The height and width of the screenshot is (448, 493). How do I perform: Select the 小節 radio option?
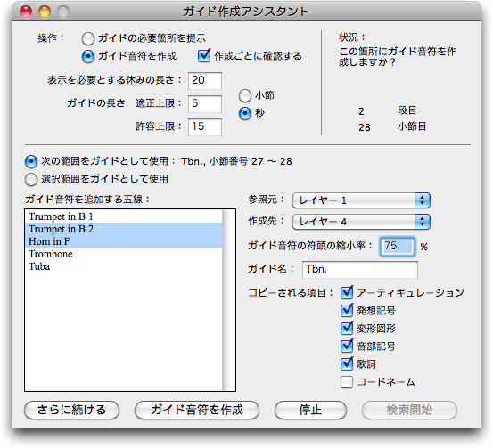tap(245, 96)
